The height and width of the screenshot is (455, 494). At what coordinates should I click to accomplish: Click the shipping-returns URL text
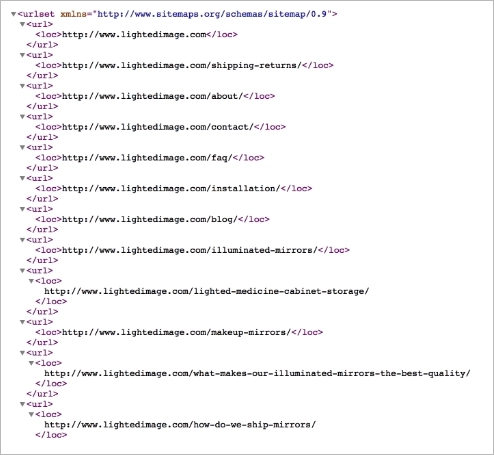pos(182,65)
